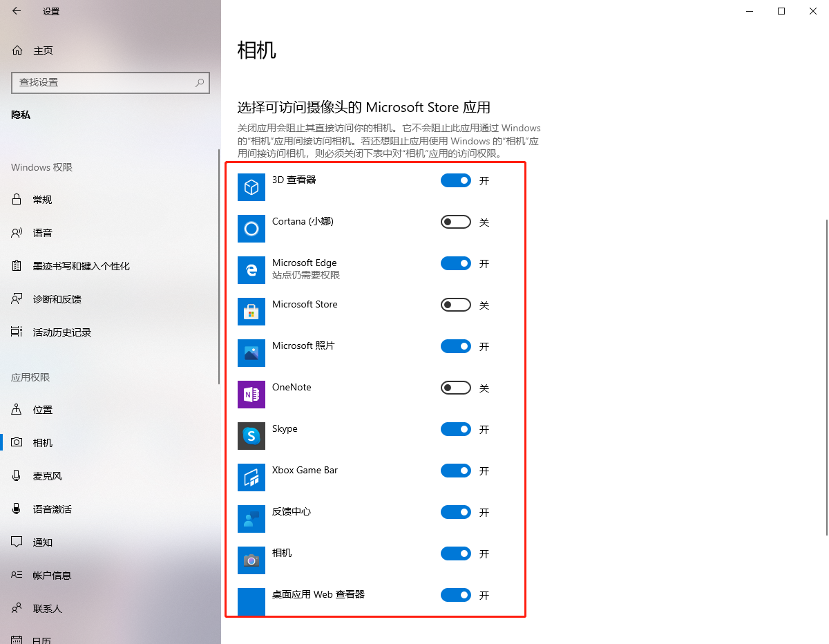
Task: Enable camera access for Microsoft Store
Action: pos(455,305)
